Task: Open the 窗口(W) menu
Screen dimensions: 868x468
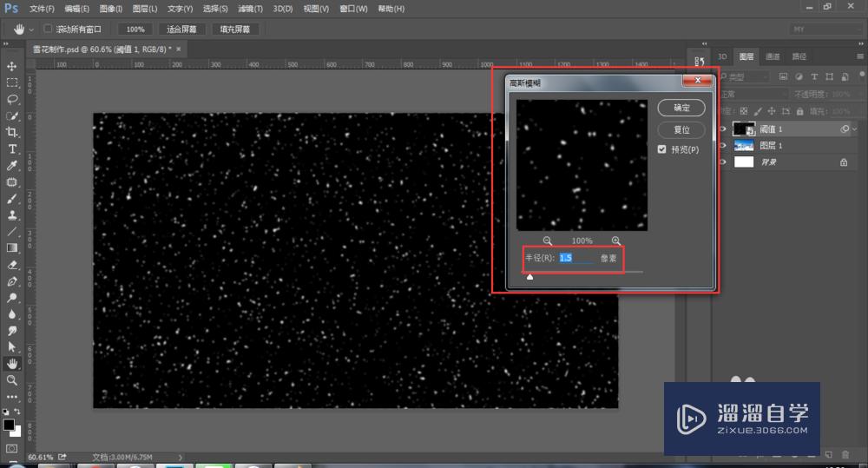Action: click(353, 9)
